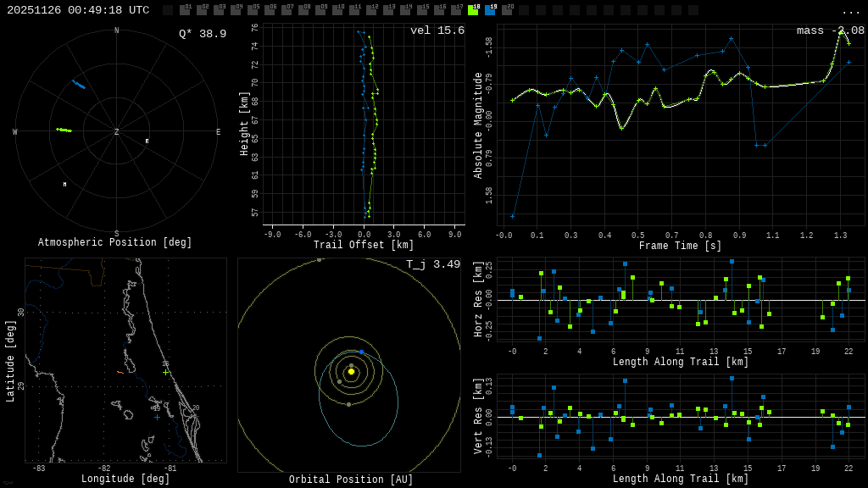868x488 pixels.
Task: Click the orange meteor ground track on map
Action: [120, 372]
